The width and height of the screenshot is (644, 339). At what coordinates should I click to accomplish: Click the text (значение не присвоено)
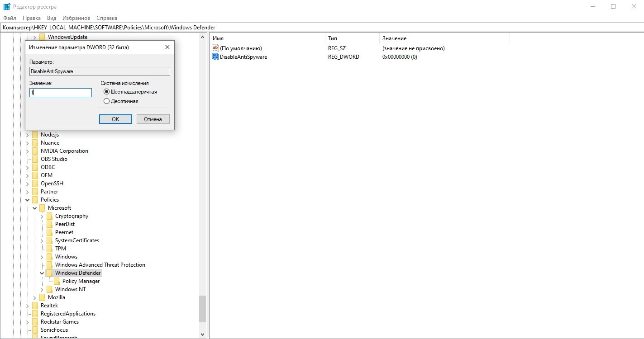point(414,48)
